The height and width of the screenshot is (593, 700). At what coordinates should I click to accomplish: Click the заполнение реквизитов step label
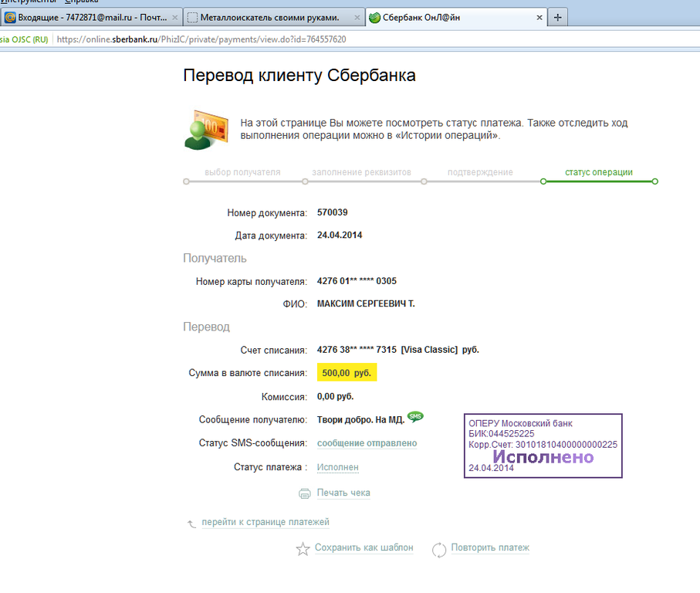pyautogui.click(x=361, y=172)
